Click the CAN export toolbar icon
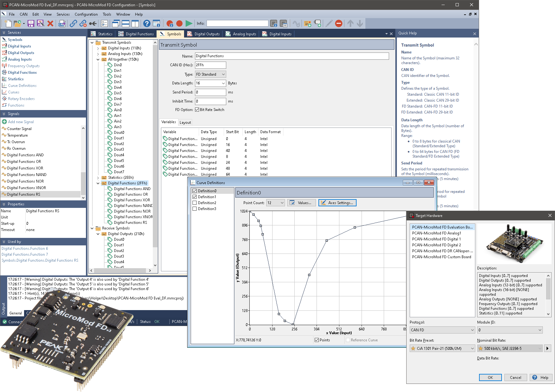This screenshot has width=555, height=392. click(62, 23)
